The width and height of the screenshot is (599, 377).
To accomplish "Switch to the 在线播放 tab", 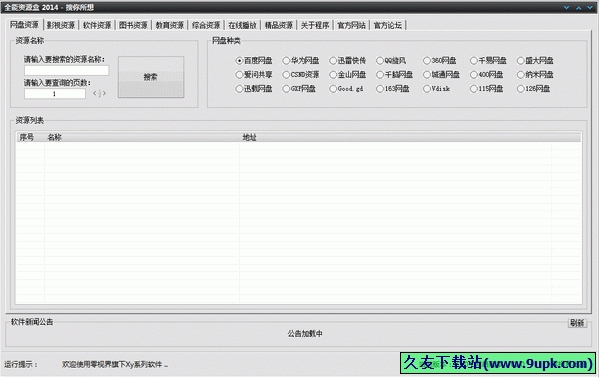I will [x=243, y=25].
